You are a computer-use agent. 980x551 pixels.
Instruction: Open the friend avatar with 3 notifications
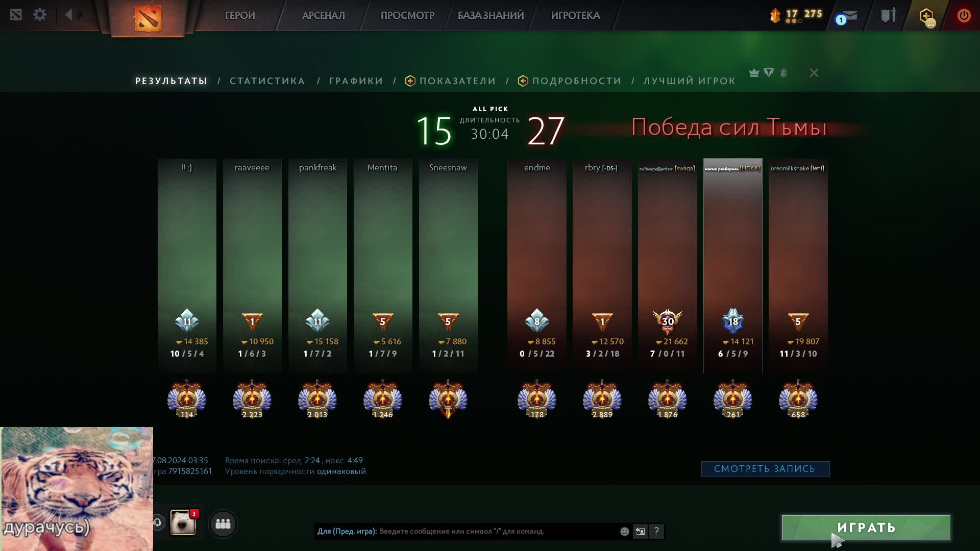coord(183,522)
